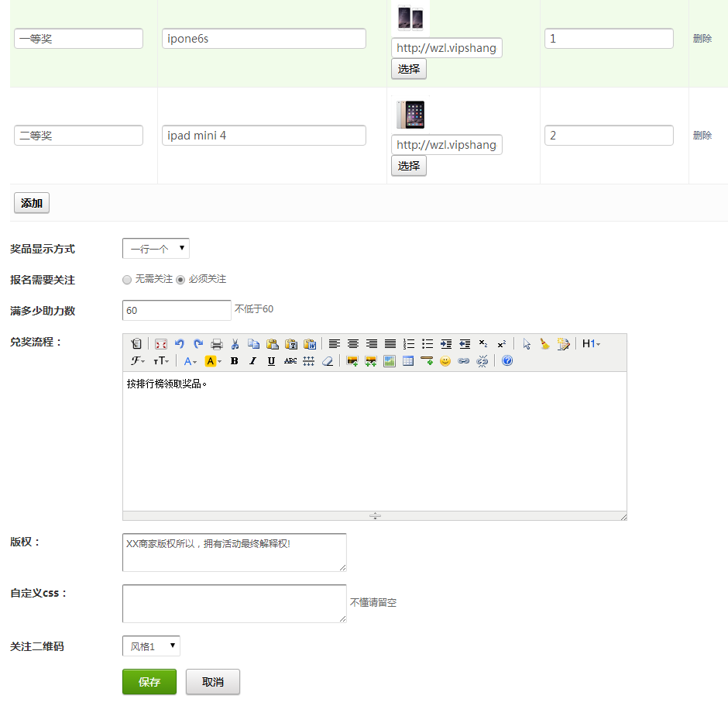728x706 pixels.
Task: Expand the H1 heading dropdown in editor
Action: pyautogui.click(x=591, y=344)
